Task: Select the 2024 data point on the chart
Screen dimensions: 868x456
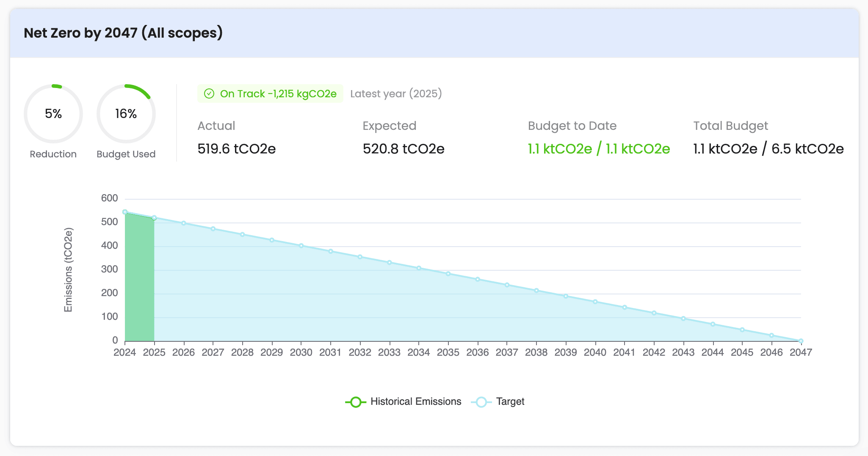Action: tap(125, 212)
